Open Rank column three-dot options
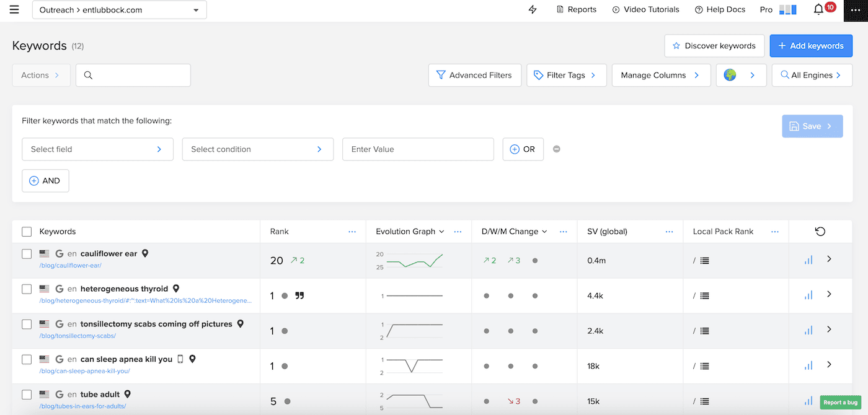Screen dimensions: 868x415 point(352,232)
